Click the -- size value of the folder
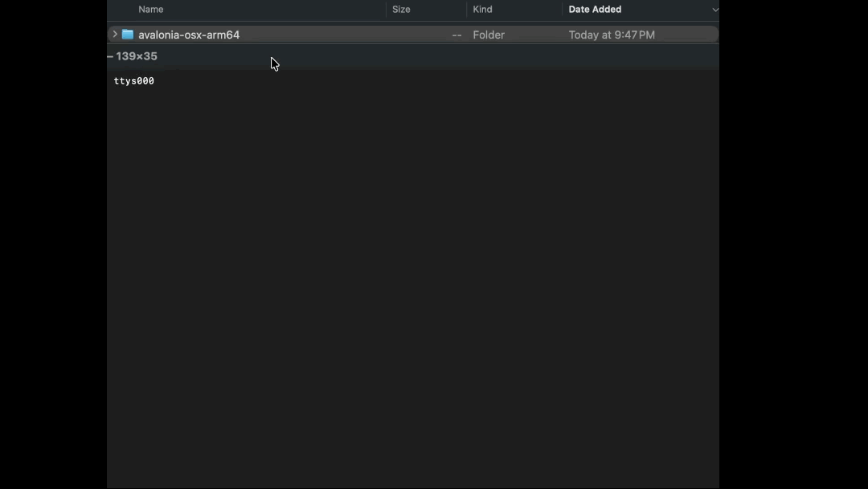 tap(457, 35)
